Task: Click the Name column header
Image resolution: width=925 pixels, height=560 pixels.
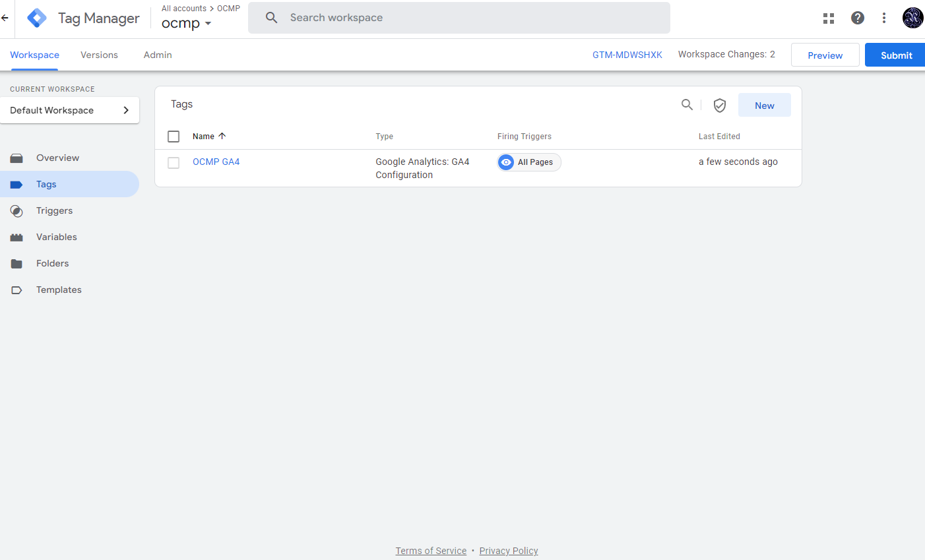Action: pos(203,137)
